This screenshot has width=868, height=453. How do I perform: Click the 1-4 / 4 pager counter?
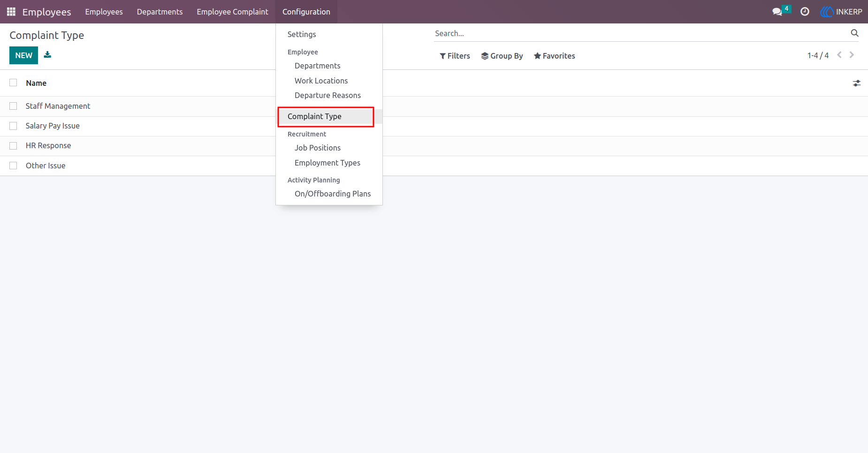tap(818, 55)
